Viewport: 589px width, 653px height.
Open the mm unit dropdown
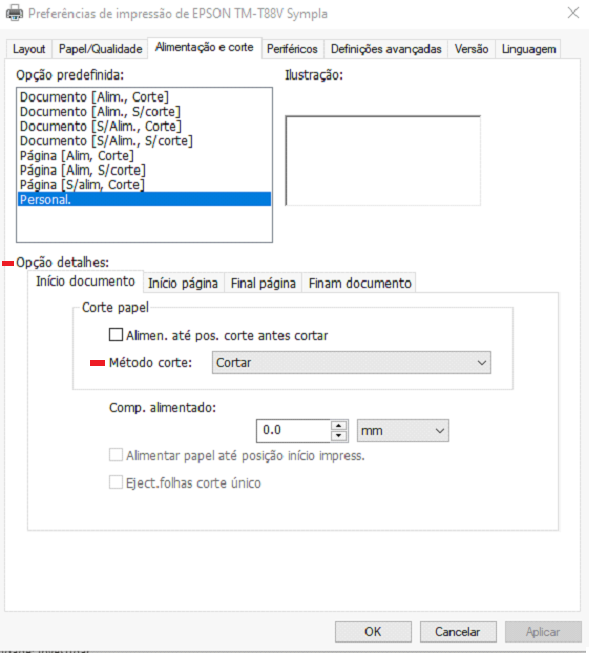point(403,431)
